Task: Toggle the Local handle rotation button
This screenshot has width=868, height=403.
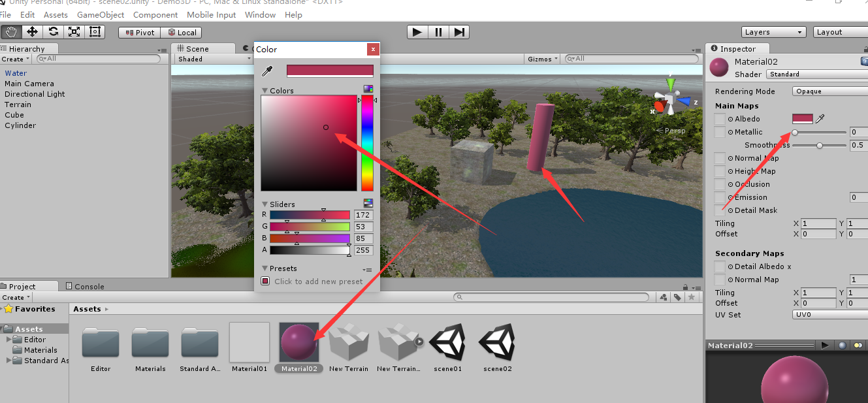Action: pyautogui.click(x=182, y=32)
